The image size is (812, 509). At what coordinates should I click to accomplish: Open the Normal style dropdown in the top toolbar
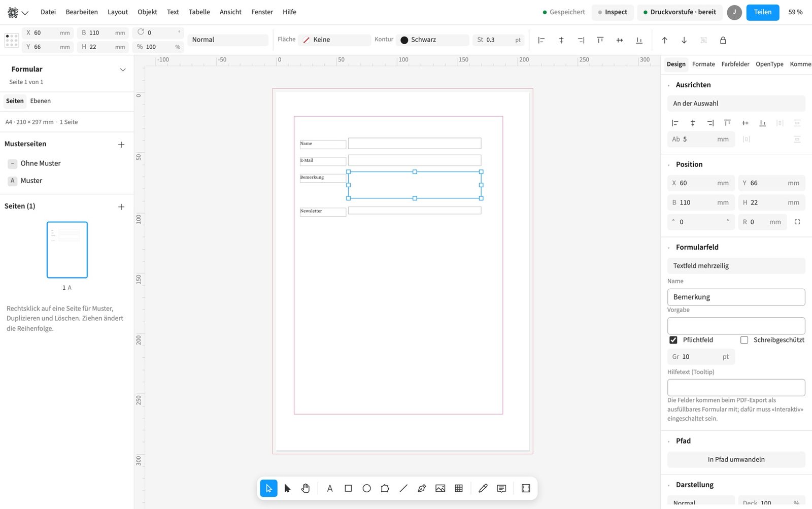(x=228, y=40)
